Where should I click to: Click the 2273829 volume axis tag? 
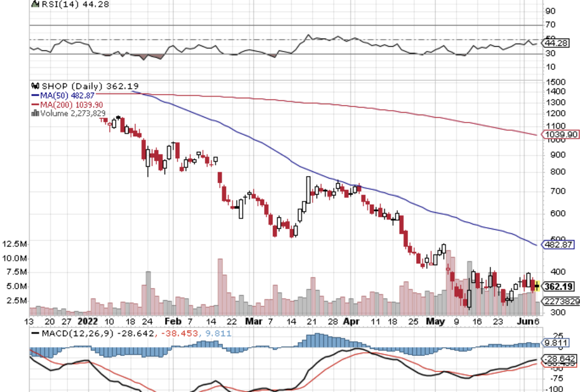coord(561,301)
